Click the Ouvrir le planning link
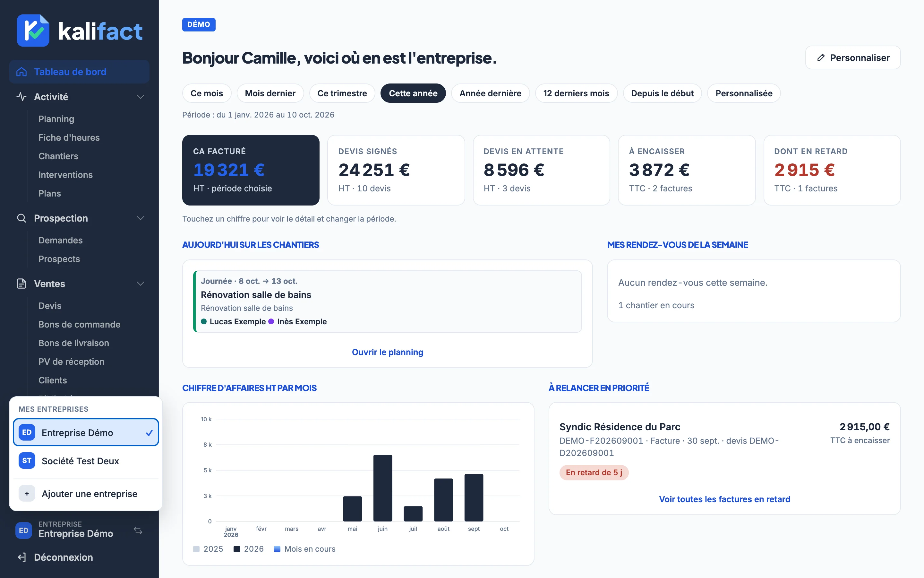Image resolution: width=924 pixels, height=578 pixels. click(387, 352)
